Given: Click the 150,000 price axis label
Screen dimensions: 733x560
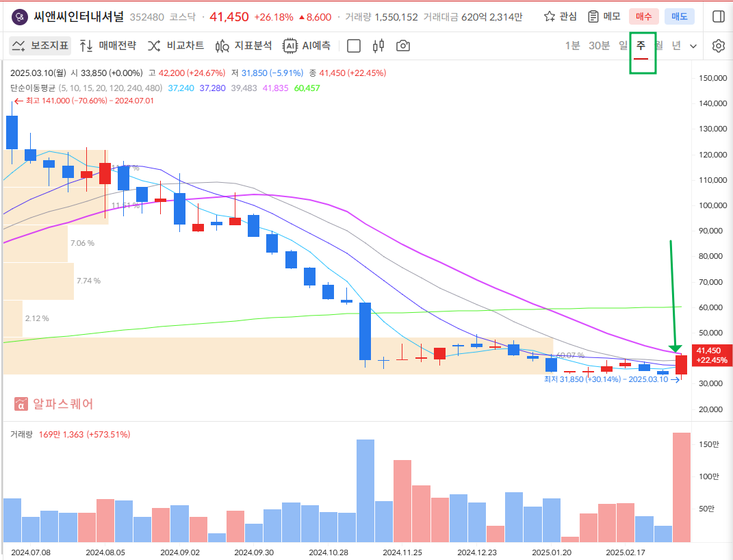Looking at the screenshot, I should coord(713,78).
